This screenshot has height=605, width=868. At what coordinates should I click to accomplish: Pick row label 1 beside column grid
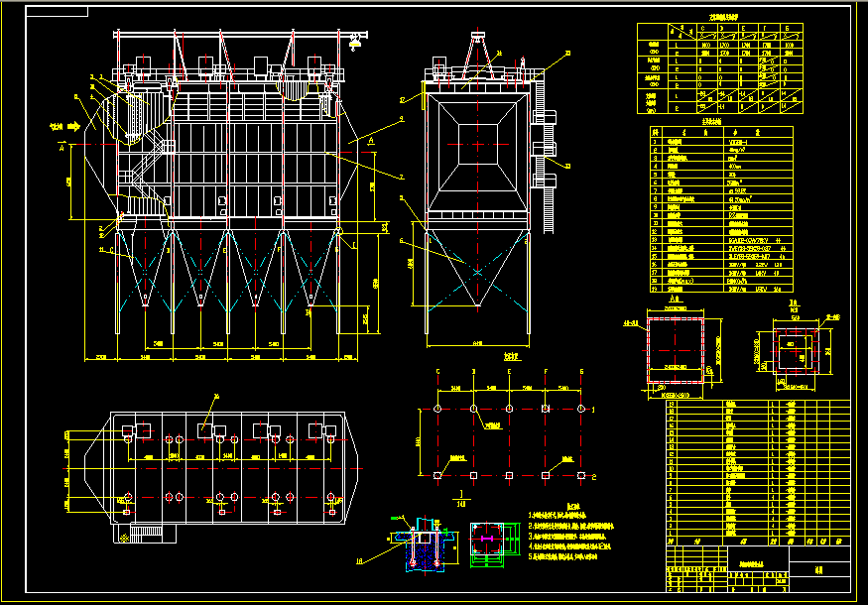pyautogui.click(x=593, y=410)
